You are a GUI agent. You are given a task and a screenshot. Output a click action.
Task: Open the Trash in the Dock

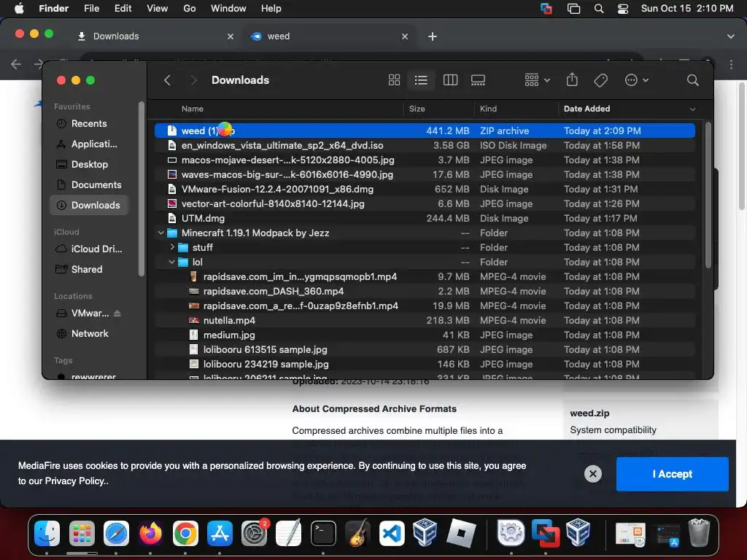[699, 533]
